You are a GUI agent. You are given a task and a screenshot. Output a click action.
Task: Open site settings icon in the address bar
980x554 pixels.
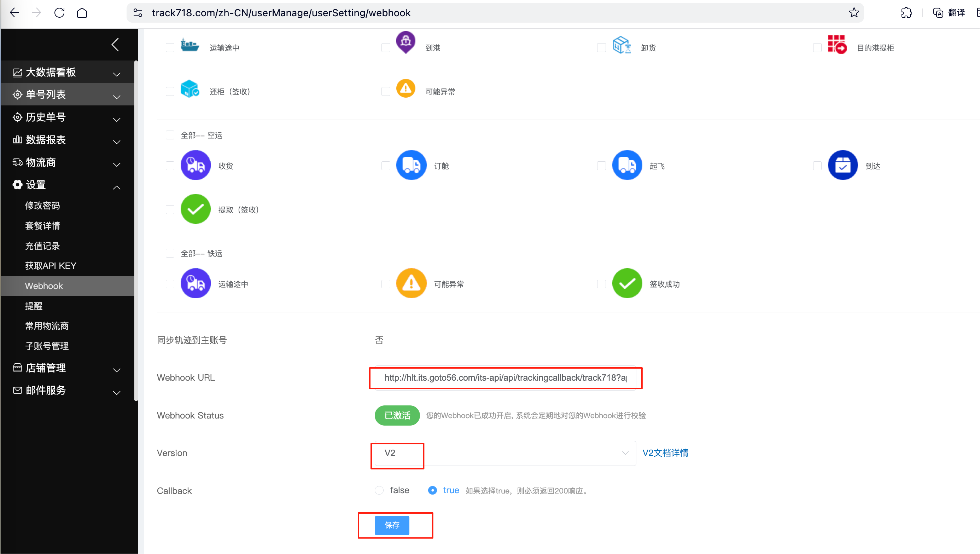[x=138, y=13]
